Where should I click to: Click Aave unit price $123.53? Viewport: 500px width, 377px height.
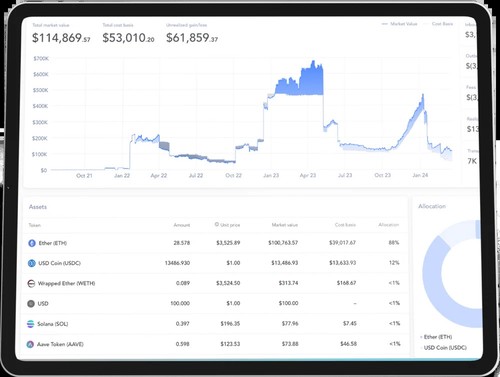(x=230, y=344)
